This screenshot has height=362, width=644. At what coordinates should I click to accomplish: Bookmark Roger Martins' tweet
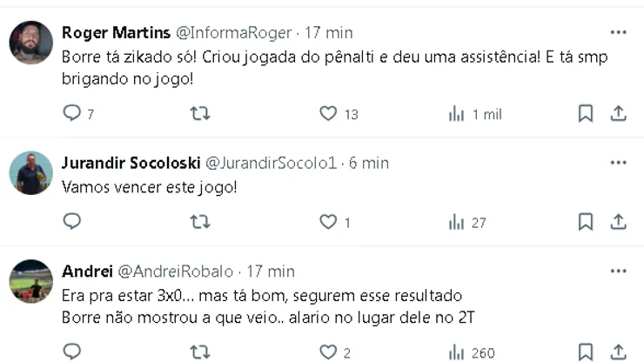pos(586,113)
